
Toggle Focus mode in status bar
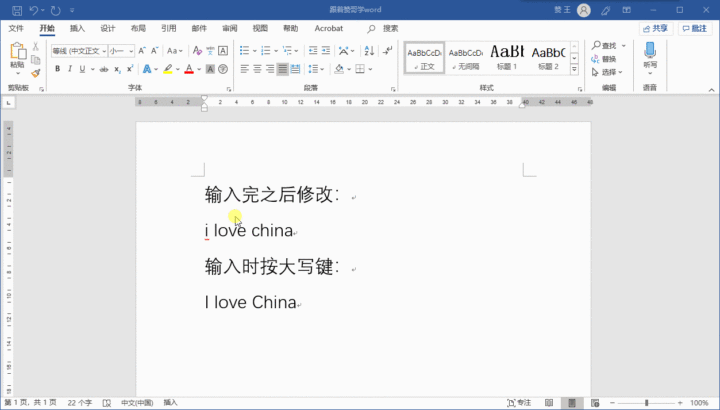coord(519,403)
